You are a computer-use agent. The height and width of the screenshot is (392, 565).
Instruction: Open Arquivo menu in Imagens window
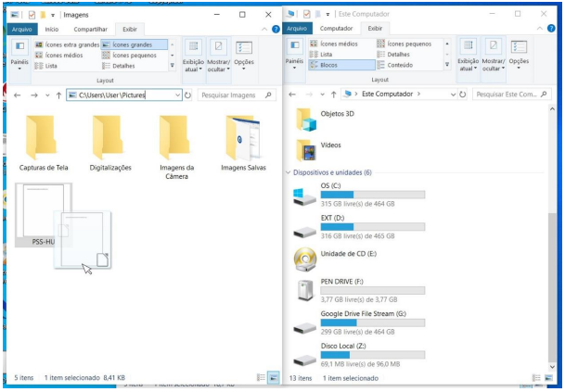pos(21,29)
